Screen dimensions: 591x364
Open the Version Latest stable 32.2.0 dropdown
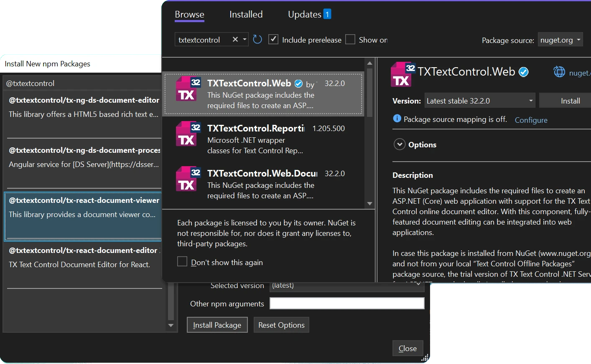pyautogui.click(x=480, y=101)
